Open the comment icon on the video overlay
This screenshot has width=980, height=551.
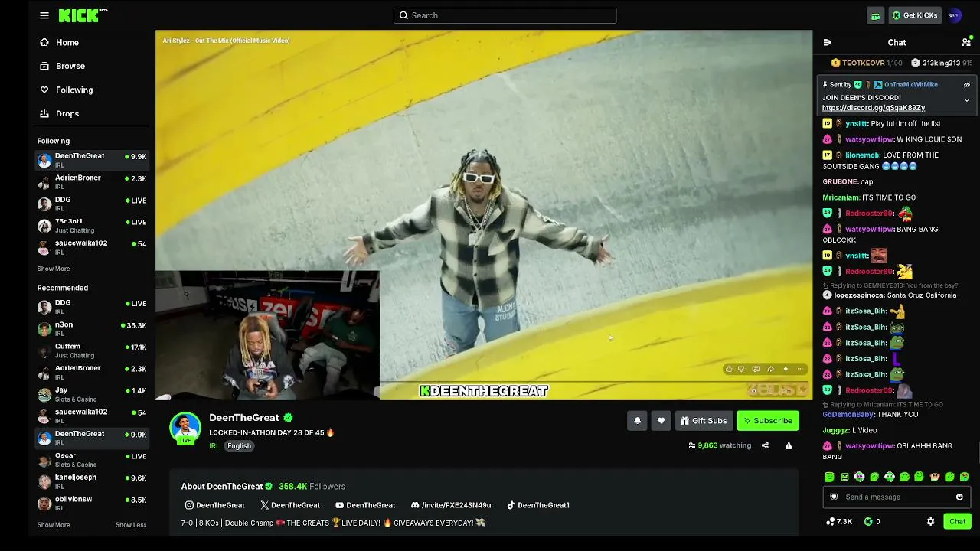point(756,370)
